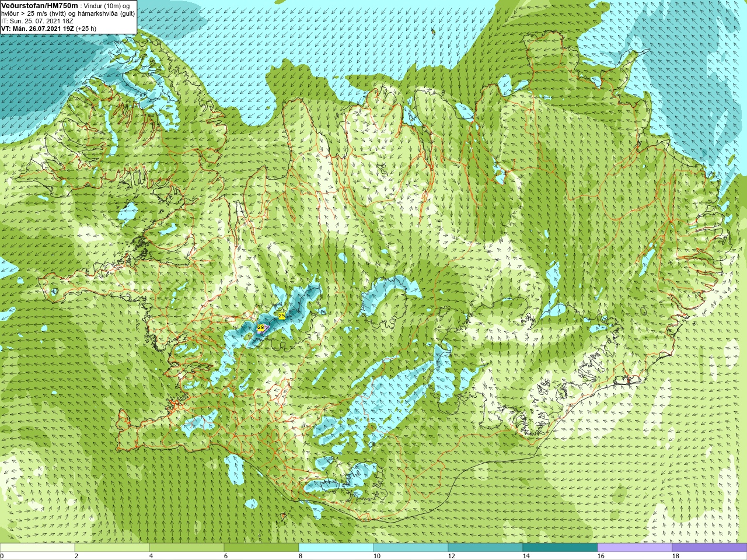Select the 2–4 m/s legend color

tap(112, 548)
